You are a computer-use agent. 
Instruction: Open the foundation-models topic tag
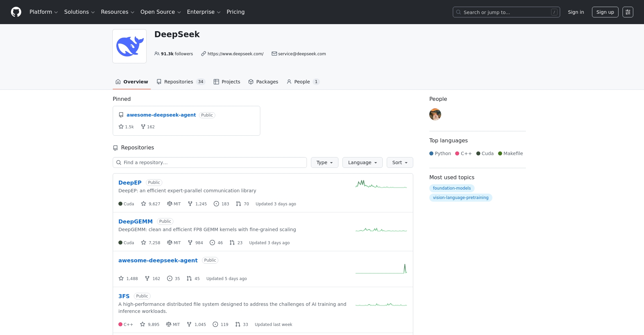pos(452,188)
